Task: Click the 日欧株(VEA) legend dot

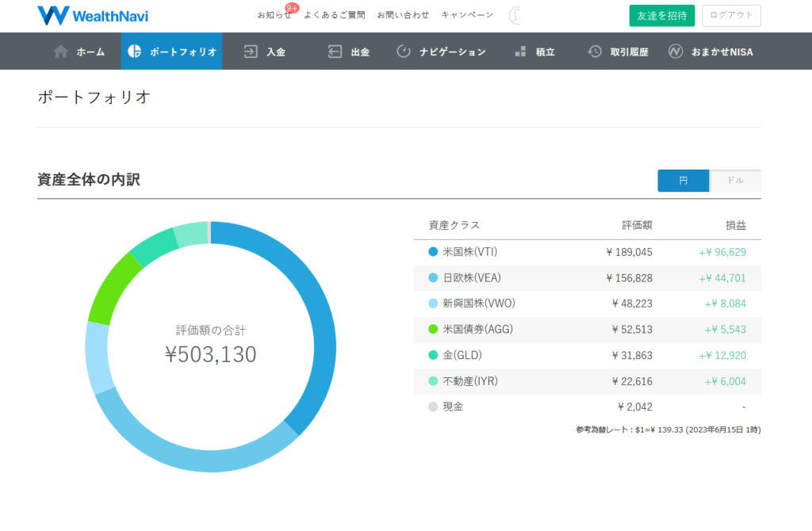Action: pos(433,278)
